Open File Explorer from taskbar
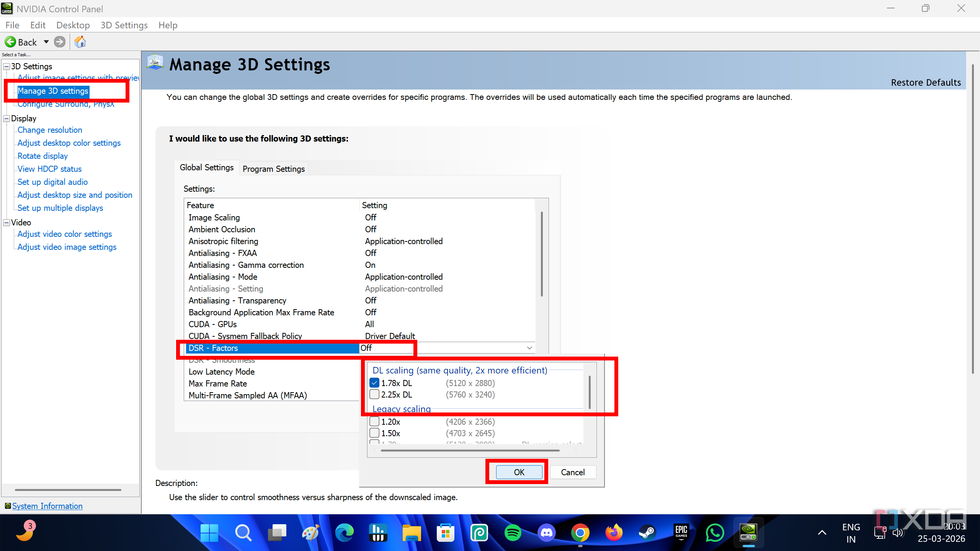The height and width of the screenshot is (551, 980). click(412, 533)
